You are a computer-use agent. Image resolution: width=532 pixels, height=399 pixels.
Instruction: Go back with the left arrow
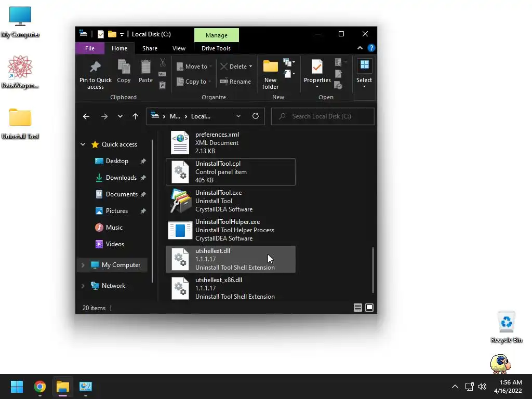[86, 116]
